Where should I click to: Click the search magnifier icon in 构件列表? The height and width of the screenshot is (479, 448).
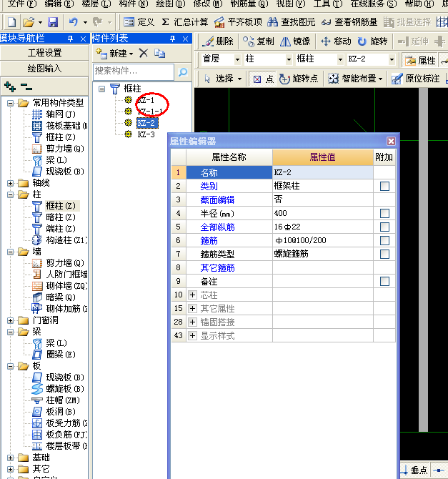click(x=183, y=72)
